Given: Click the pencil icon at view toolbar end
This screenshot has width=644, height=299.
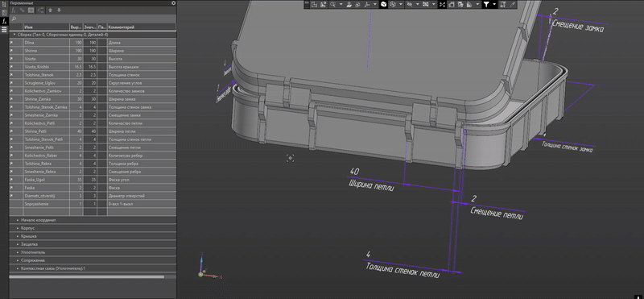Looking at the screenshot, I should point(512,5).
